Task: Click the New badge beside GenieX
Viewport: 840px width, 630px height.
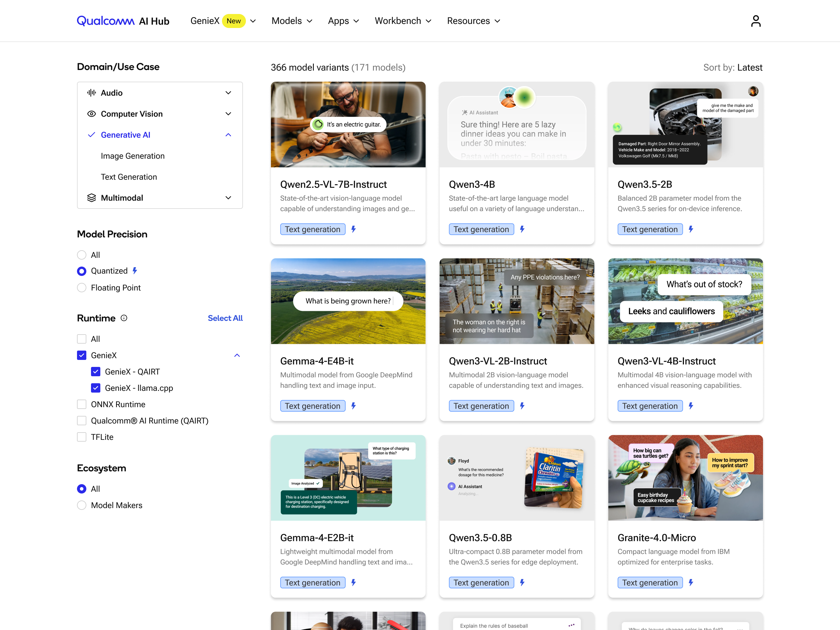Action: [234, 21]
